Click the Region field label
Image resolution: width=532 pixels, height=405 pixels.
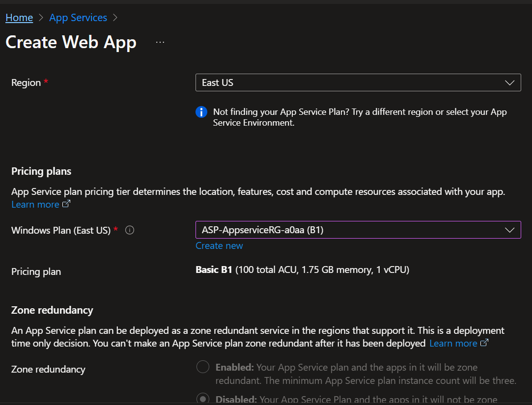pyautogui.click(x=26, y=83)
